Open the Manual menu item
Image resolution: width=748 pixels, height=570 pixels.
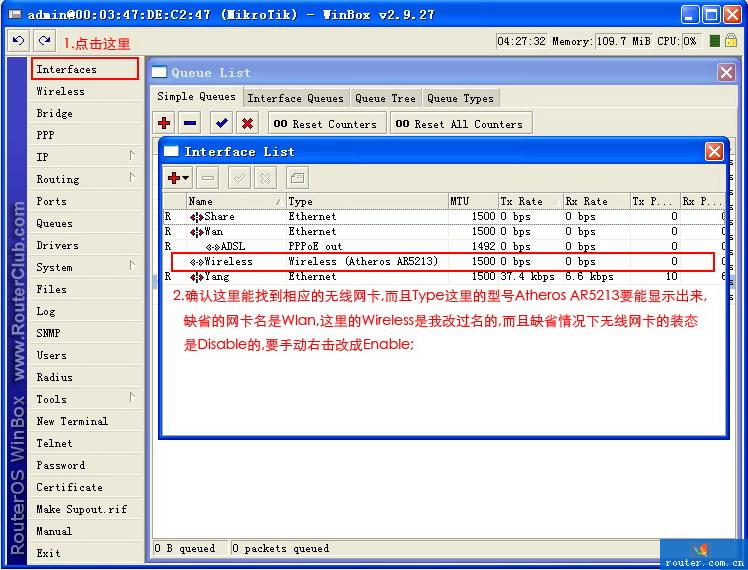(x=86, y=531)
